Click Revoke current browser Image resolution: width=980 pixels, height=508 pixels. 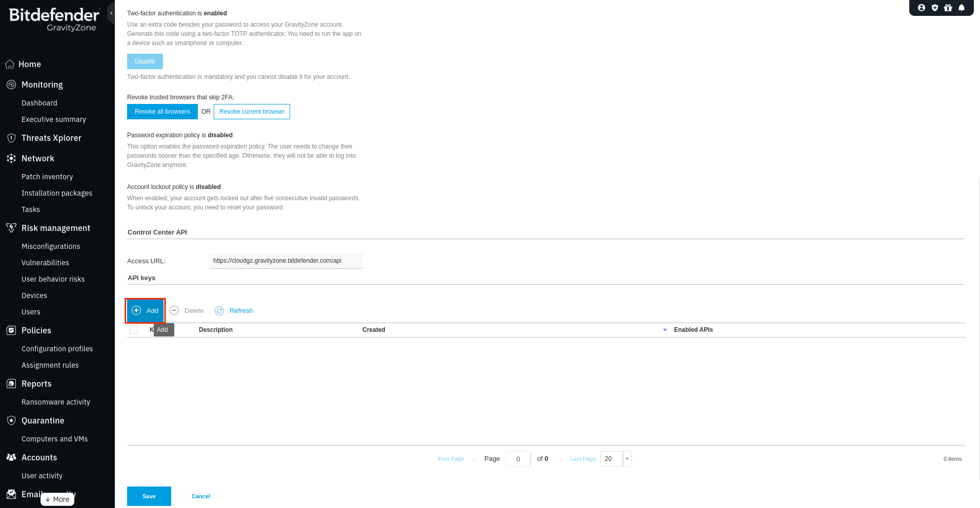click(252, 112)
